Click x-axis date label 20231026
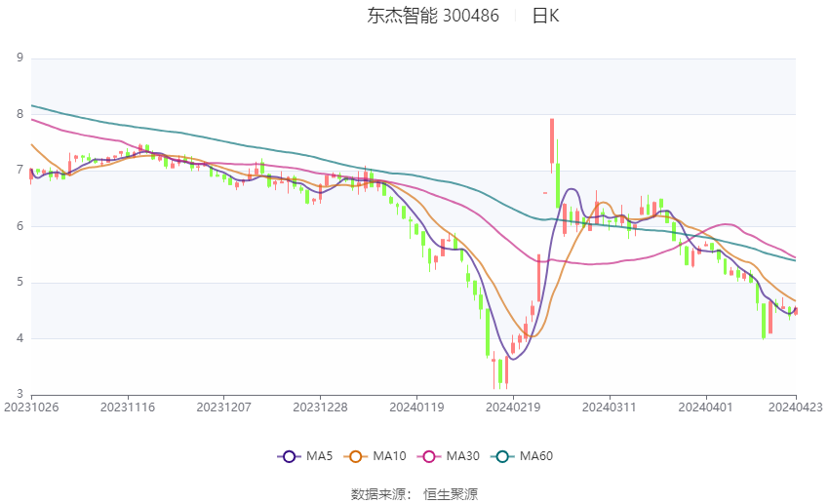Image resolution: width=829 pixels, height=504 pixels. pos(31,407)
